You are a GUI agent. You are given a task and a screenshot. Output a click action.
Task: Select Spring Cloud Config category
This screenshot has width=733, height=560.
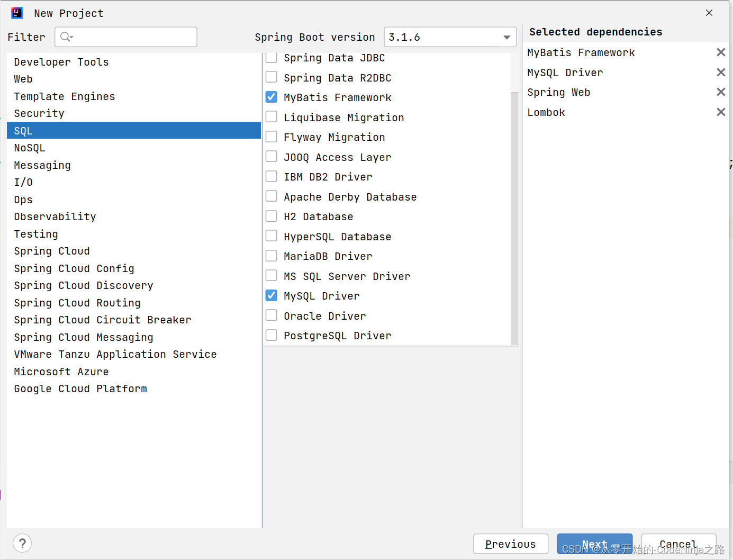[134, 268]
